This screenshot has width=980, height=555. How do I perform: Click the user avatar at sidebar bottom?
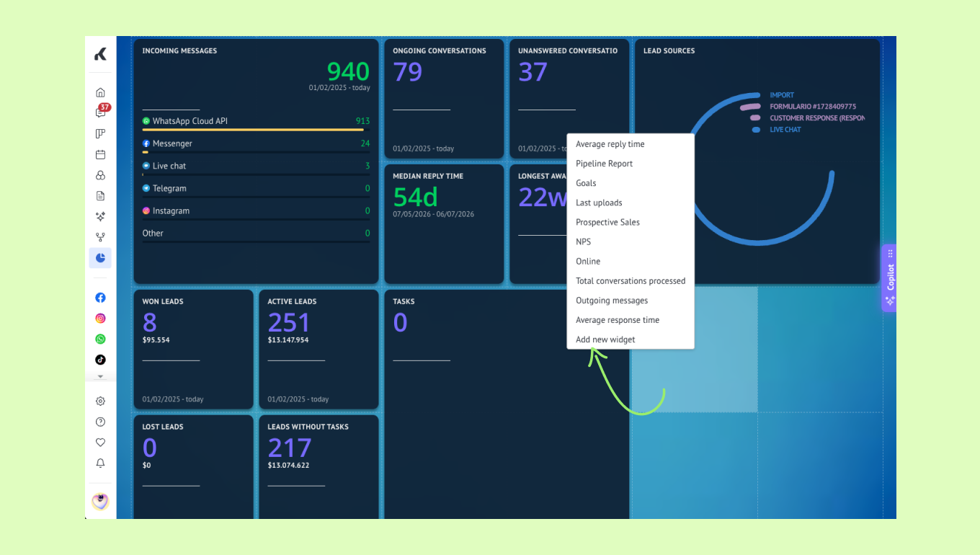point(100,502)
